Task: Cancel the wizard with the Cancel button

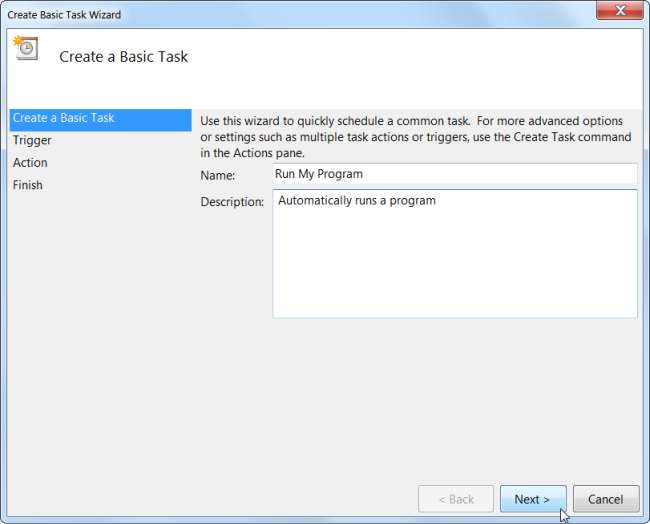Action: click(605, 499)
